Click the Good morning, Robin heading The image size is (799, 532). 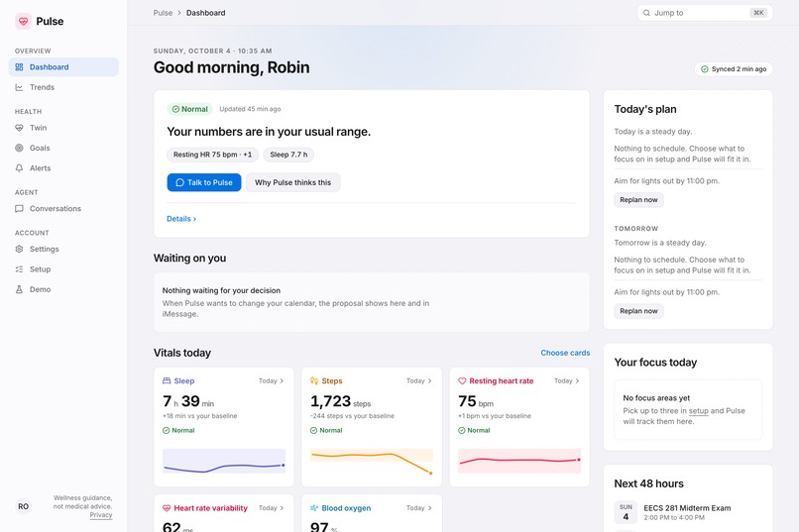click(231, 67)
